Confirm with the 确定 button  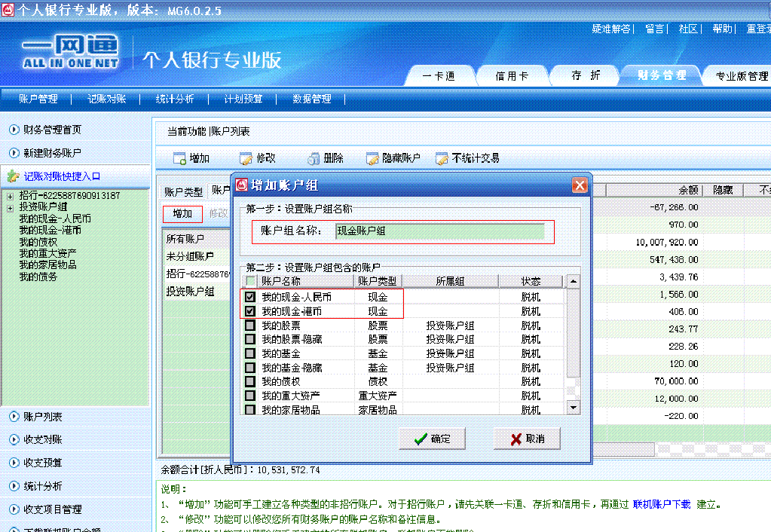point(432,439)
